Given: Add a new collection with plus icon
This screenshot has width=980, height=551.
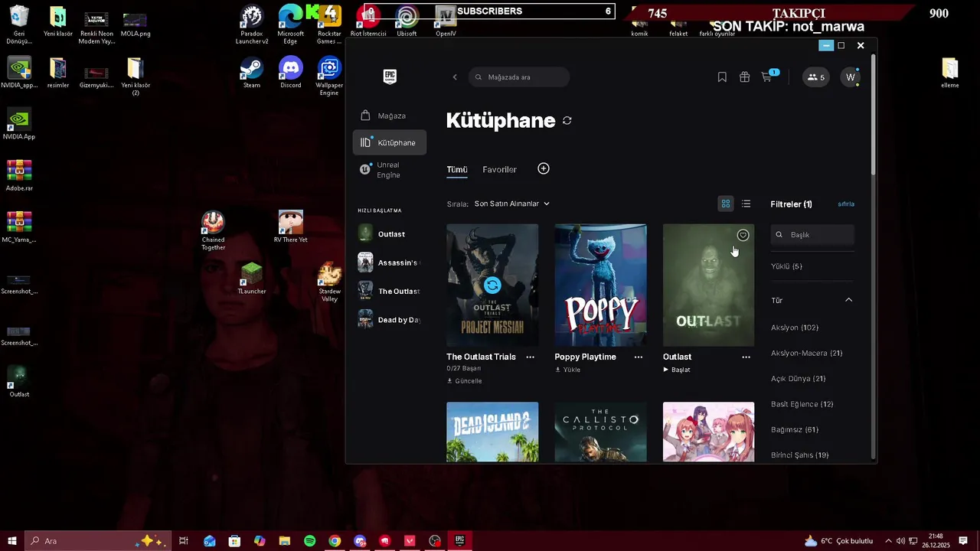Looking at the screenshot, I should point(544,168).
